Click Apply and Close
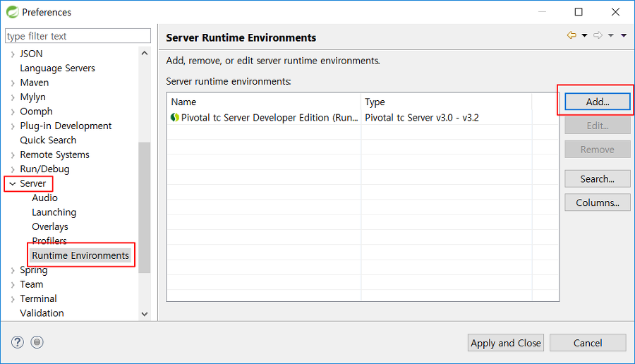The image size is (635, 364). (x=505, y=343)
